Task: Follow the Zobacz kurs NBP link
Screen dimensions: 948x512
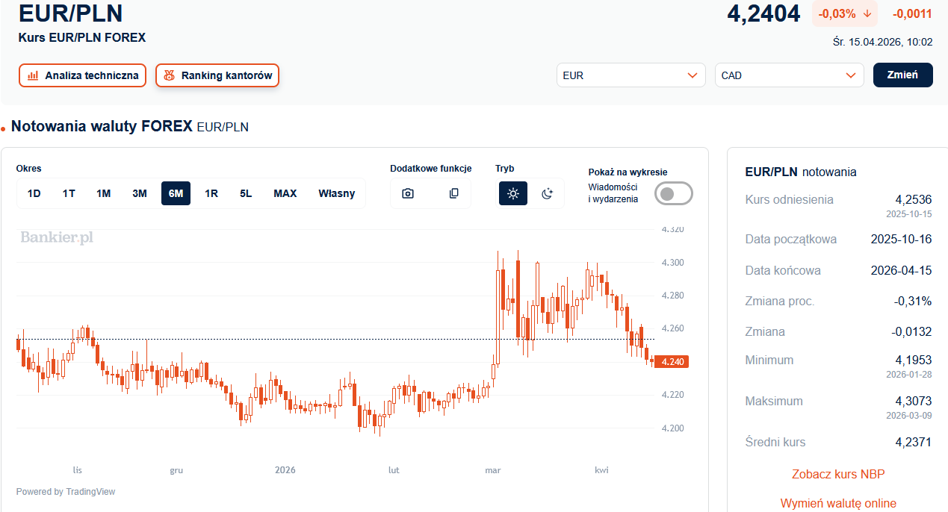Action: tap(838, 474)
